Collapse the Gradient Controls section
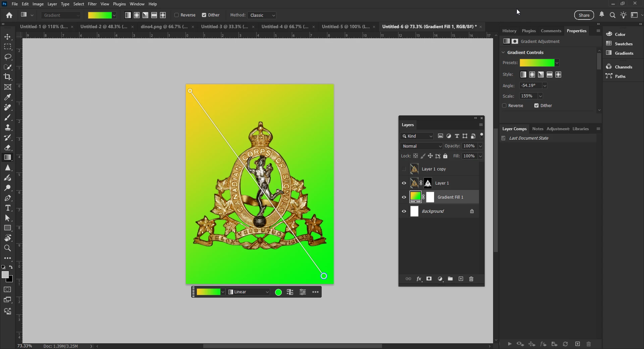The height and width of the screenshot is (349, 644). point(503,52)
